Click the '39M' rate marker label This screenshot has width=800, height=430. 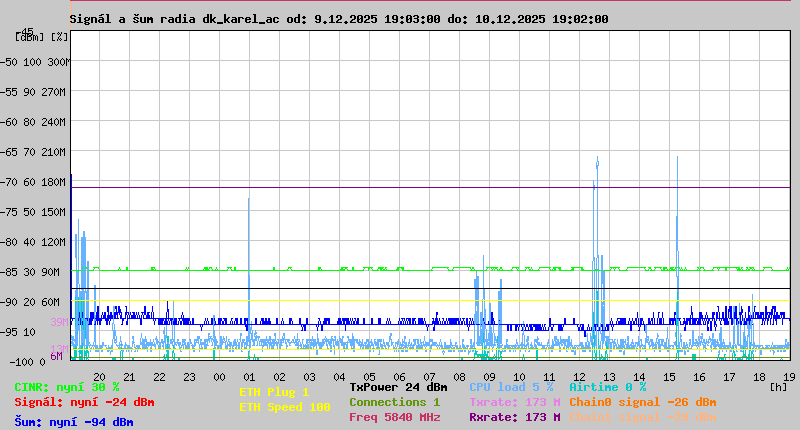pyautogui.click(x=59, y=322)
